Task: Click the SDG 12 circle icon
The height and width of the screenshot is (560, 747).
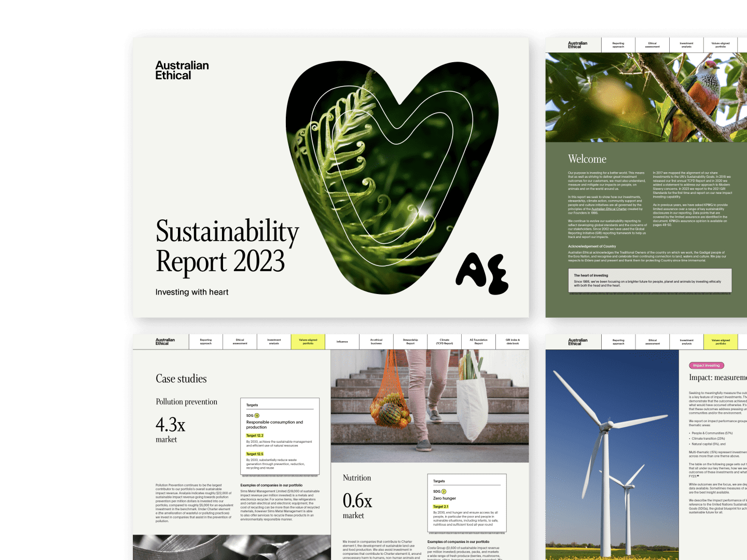Action: pos(257,415)
